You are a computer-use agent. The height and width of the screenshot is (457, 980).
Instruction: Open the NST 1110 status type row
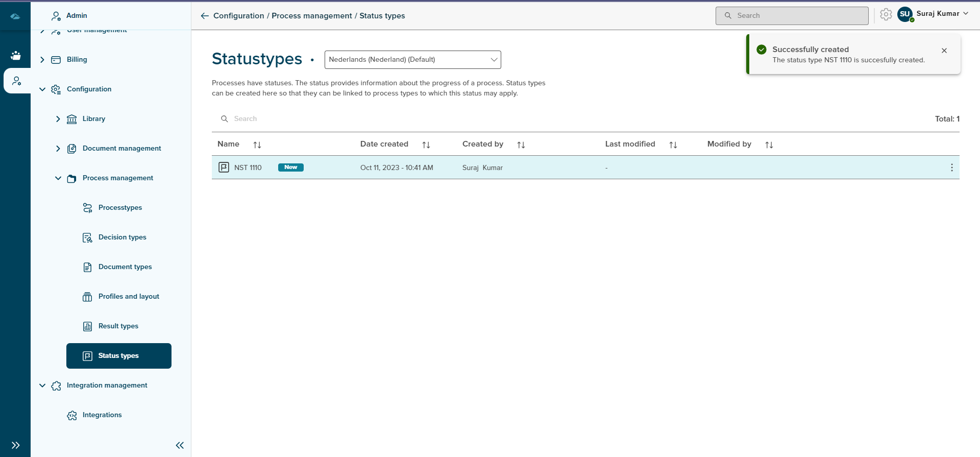coord(248,167)
